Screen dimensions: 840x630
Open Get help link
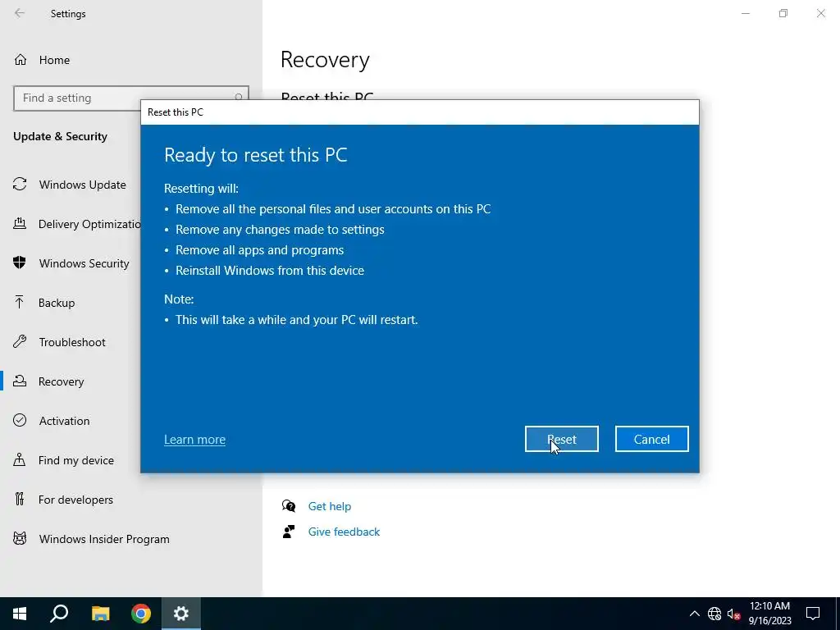coord(330,506)
